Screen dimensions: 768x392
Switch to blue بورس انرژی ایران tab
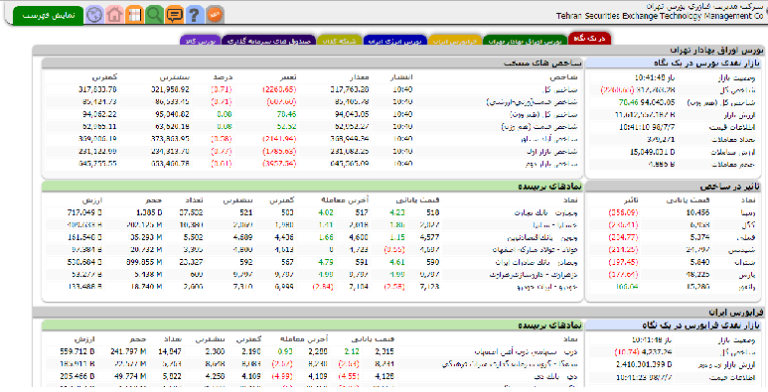tap(395, 41)
